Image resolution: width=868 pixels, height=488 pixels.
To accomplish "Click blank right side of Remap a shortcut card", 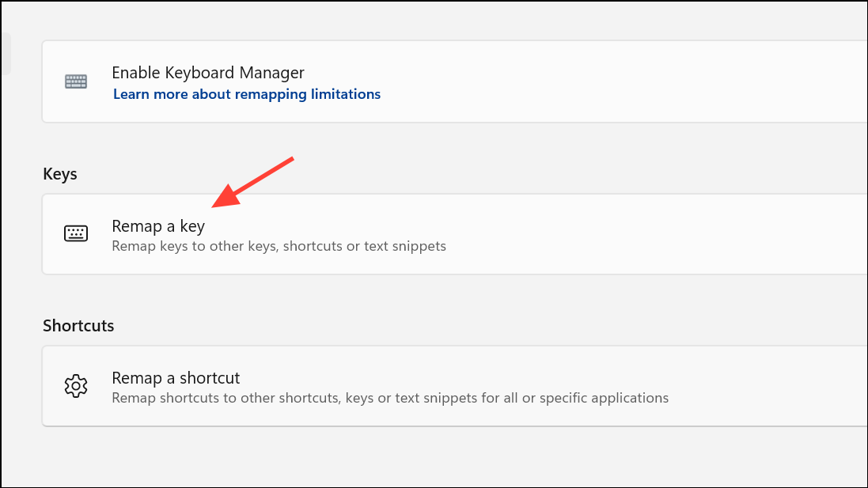I will point(752,386).
